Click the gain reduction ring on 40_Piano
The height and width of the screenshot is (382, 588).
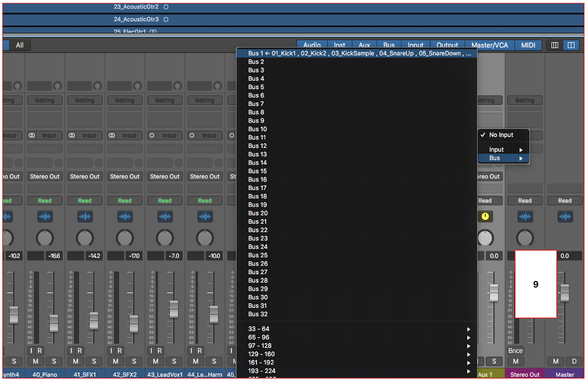57,86
